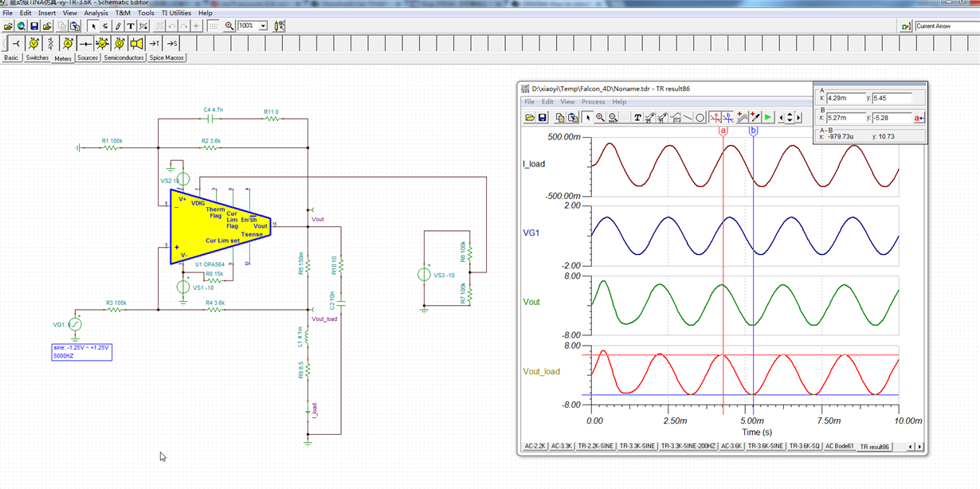
Task: Click the green run arrow in result window
Action: [x=768, y=118]
